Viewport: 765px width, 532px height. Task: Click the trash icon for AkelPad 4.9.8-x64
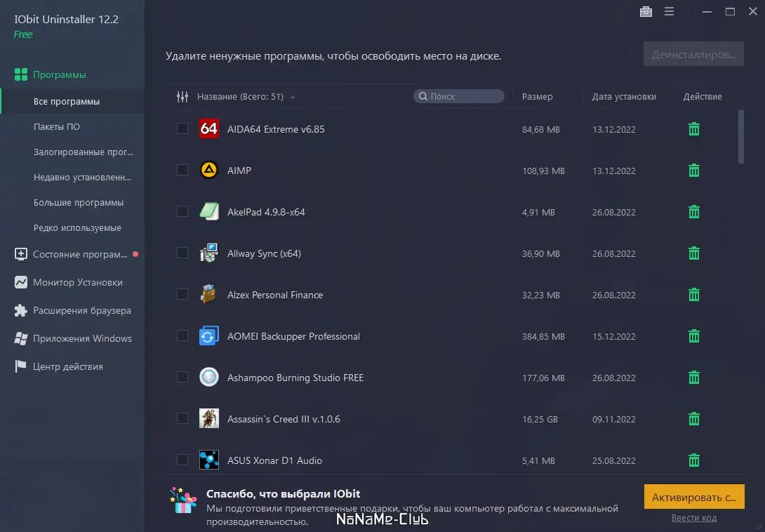(694, 212)
